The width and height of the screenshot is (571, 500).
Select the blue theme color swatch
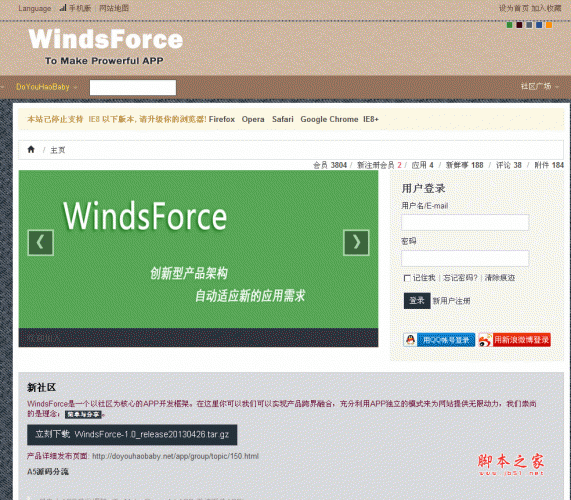pyautogui.click(x=539, y=25)
